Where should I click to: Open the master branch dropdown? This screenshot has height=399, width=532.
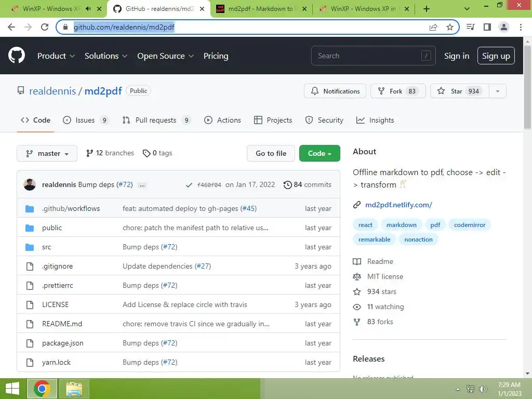pos(47,153)
